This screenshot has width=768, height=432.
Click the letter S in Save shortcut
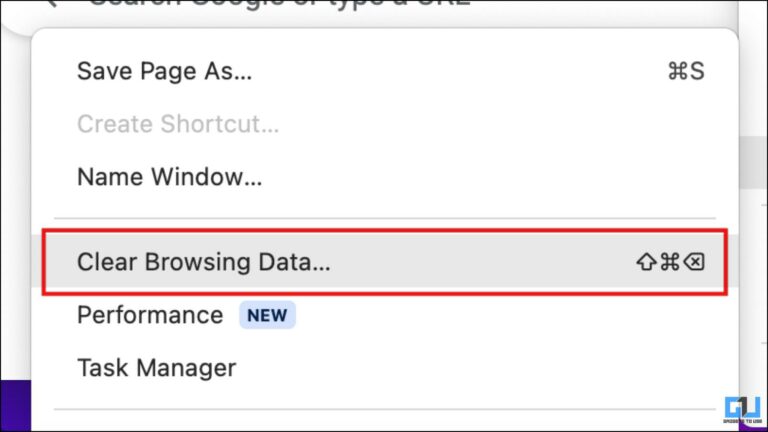(x=697, y=71)
